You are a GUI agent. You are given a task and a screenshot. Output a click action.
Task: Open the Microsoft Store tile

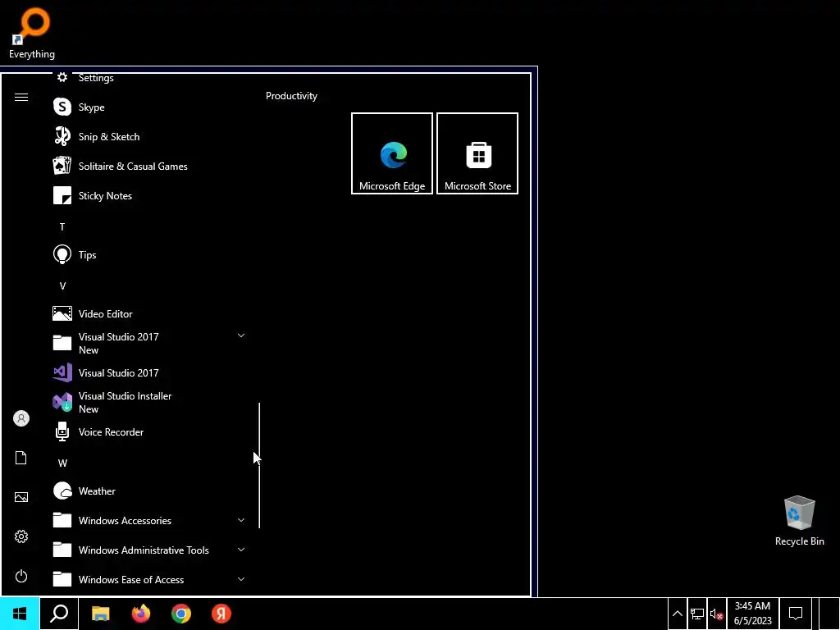click(477, 153)
